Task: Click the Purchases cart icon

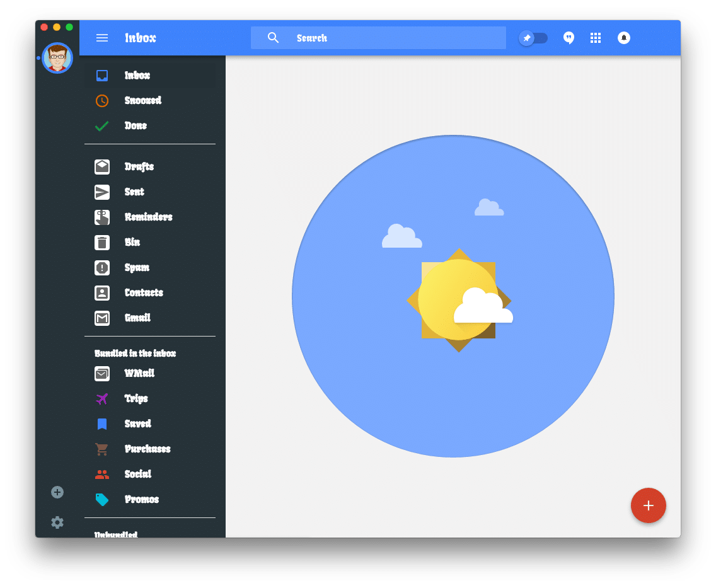Action: 101,449
